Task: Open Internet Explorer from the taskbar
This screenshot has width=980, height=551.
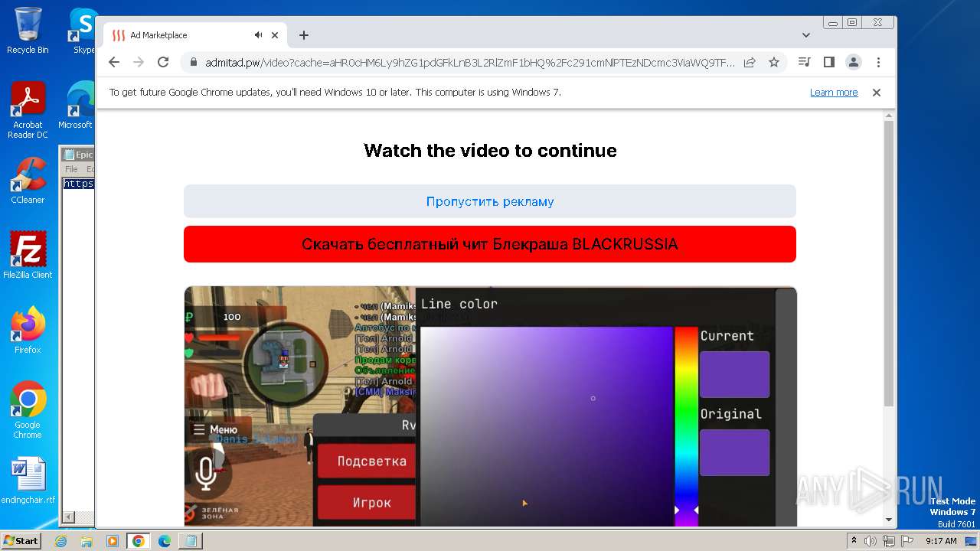Action: 60,541
